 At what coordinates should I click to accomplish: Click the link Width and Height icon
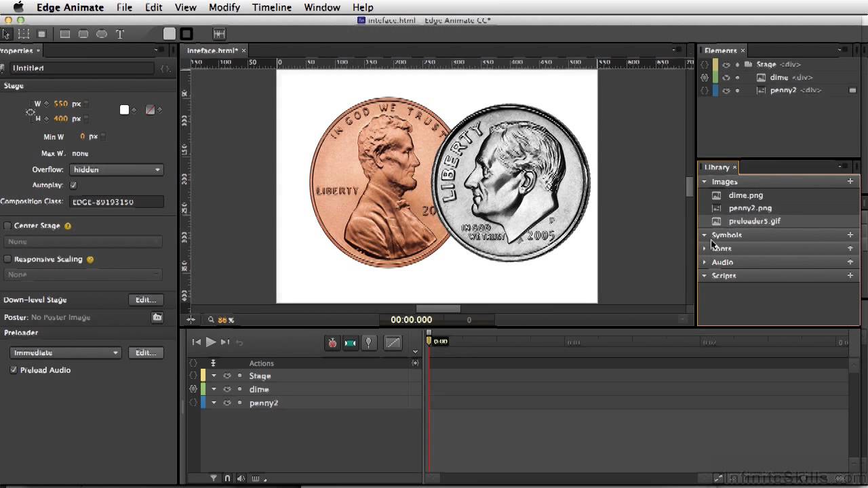31,112
